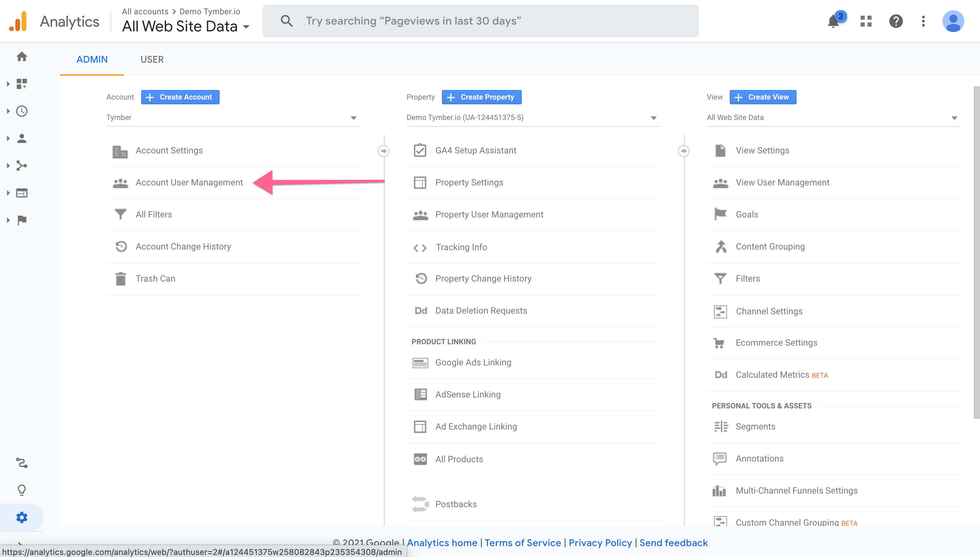
Task: Open the Tymber account dropdown
Action: pos(233,118)
